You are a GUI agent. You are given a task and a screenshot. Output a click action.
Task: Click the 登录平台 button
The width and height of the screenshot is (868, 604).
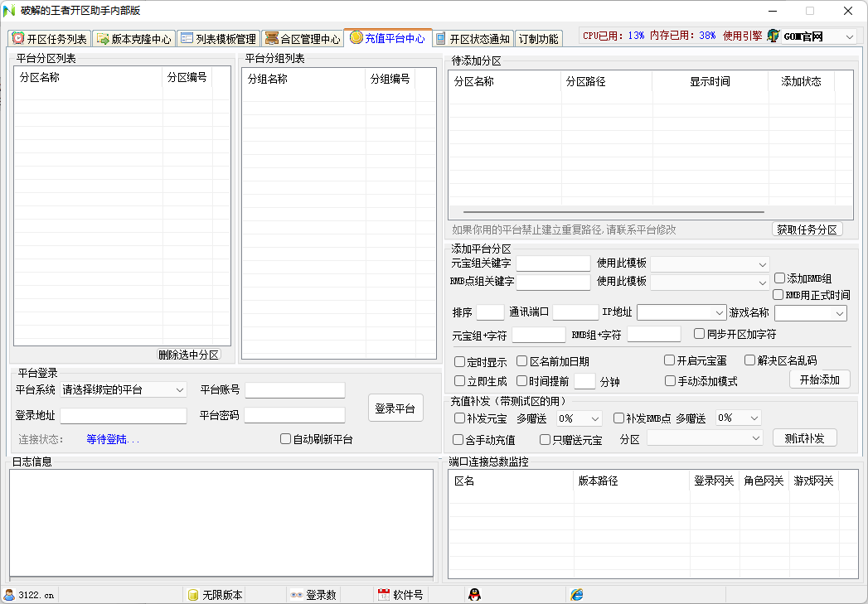coord(395,408)
